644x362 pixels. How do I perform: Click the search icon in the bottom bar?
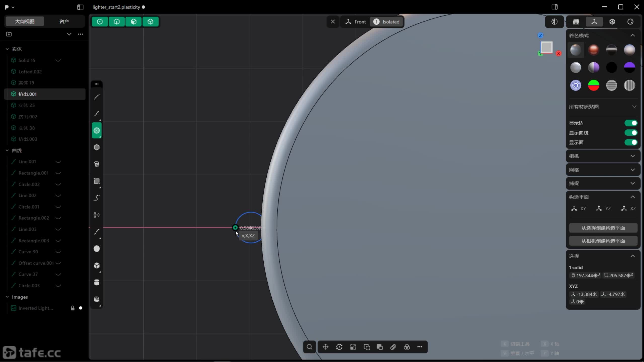[x=309, y=347]
